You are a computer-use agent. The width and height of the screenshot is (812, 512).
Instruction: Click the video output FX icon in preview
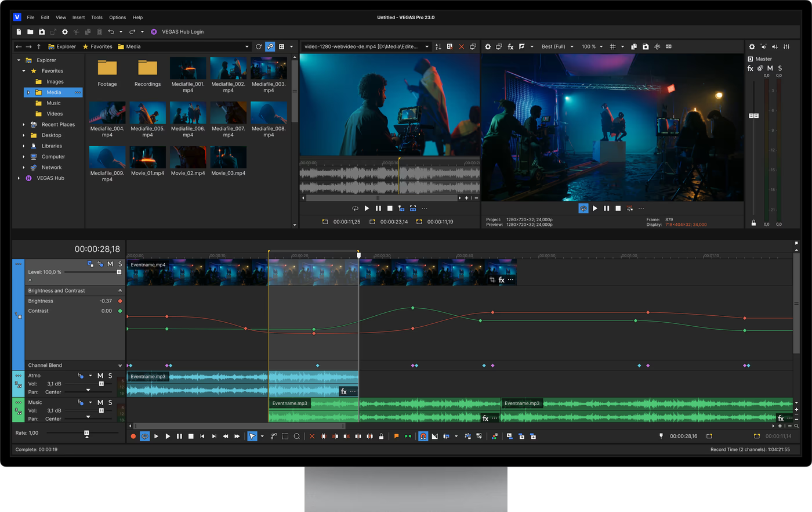click(x=510, y=46)
